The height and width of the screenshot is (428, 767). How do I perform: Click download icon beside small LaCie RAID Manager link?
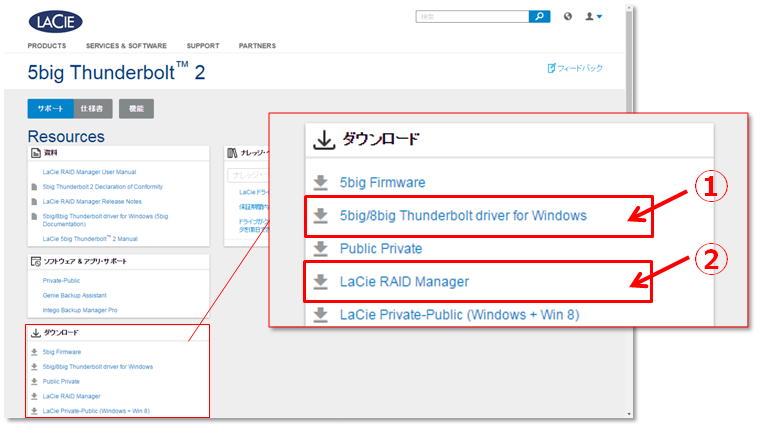click(34, 396)
